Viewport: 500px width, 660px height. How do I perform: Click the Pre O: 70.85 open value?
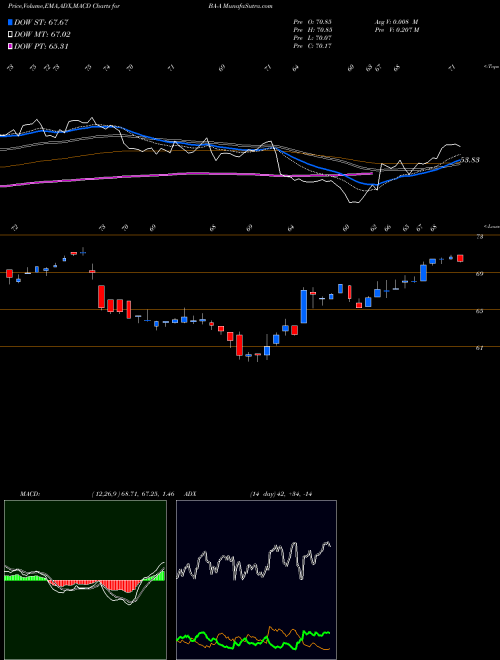tap(313, 22)
